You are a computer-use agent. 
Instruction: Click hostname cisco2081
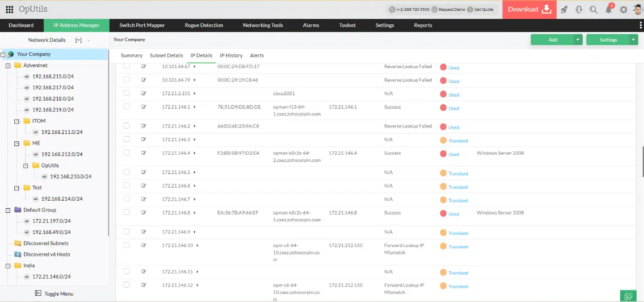coord(284,94)
